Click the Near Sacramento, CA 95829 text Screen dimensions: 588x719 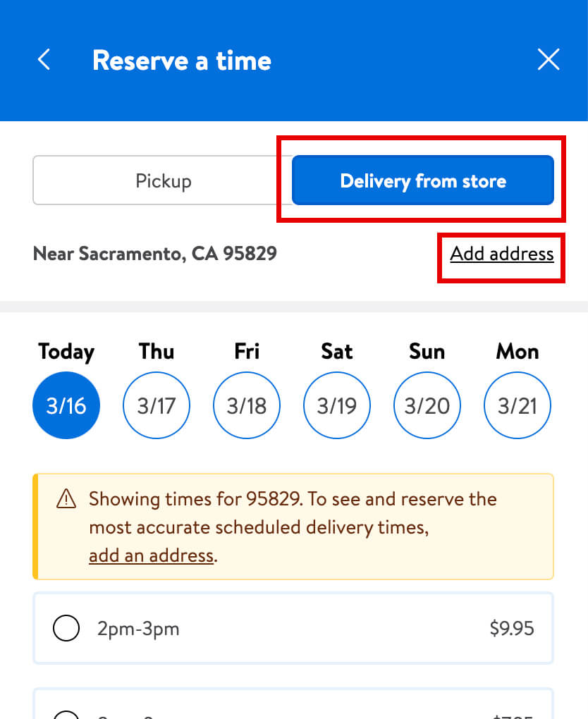point(155,254)
